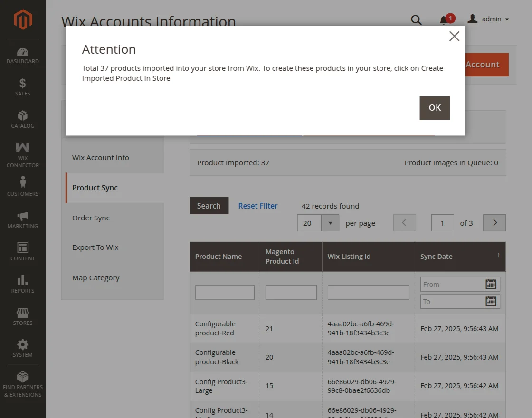Click 'Product Images in Queue: 0' text

[x=451, y=163]
